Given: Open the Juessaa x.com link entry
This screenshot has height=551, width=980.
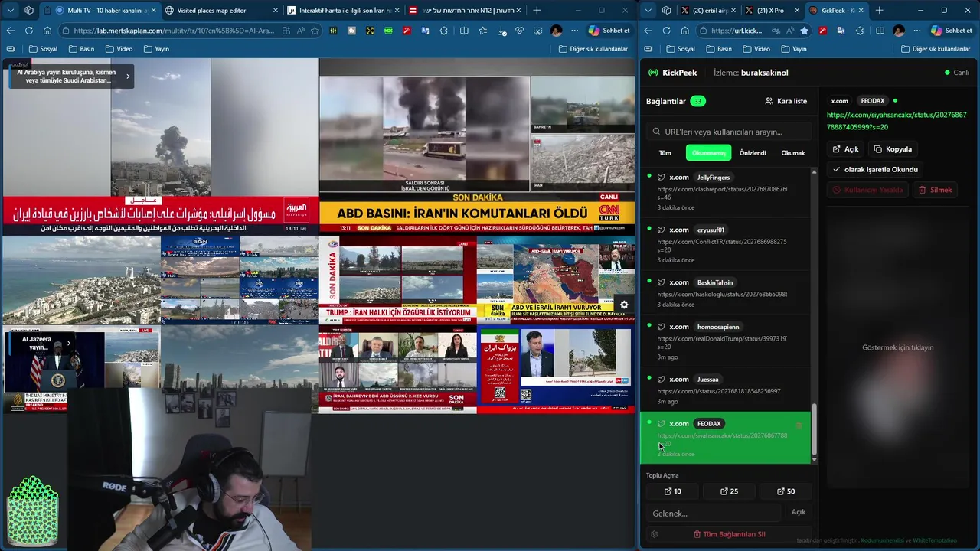Looking at the screenshot, I should coord(725,390).
